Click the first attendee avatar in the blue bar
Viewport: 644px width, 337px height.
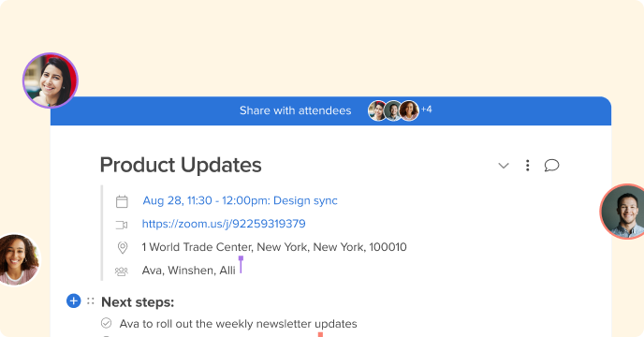[x=377, y=110]
